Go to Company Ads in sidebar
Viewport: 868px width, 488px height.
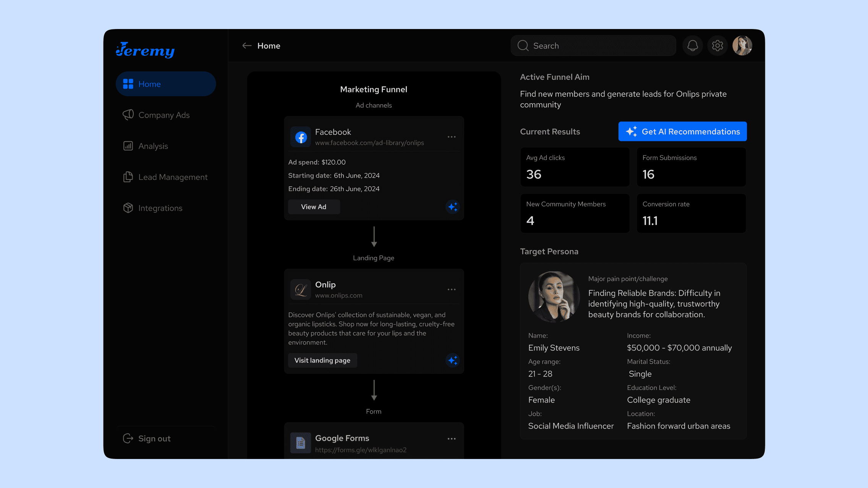164,115
